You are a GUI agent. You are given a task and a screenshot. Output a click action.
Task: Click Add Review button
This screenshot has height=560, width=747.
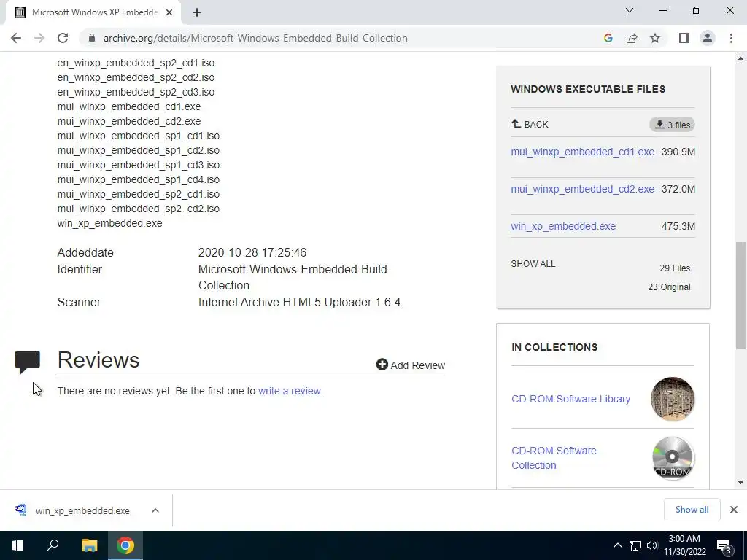[x=411, y=365]
